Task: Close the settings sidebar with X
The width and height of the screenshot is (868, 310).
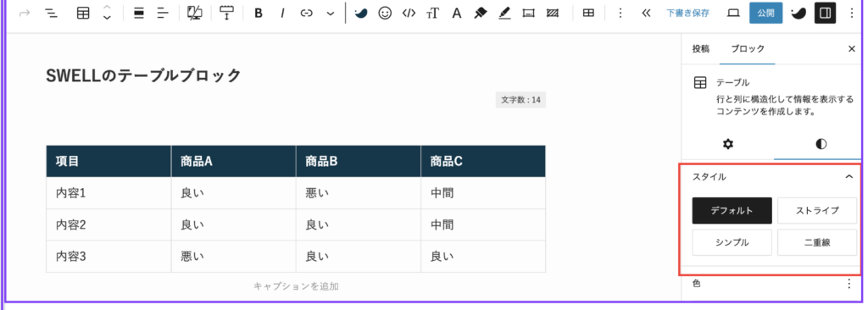Action: click(x=852, y=49)
